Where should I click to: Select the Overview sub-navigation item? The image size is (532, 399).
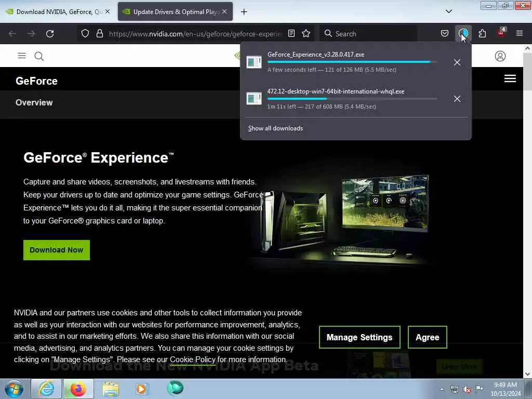tap(34, 102)
